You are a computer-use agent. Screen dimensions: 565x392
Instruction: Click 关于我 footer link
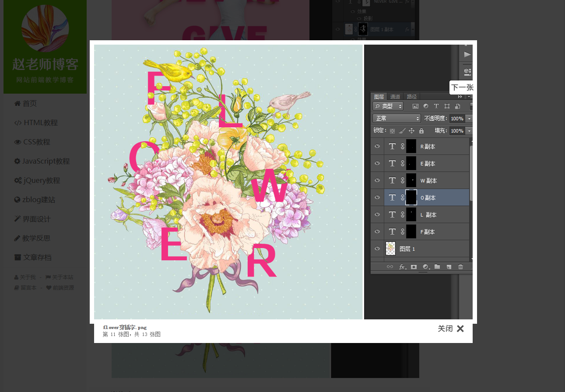(x=25, y=277)
